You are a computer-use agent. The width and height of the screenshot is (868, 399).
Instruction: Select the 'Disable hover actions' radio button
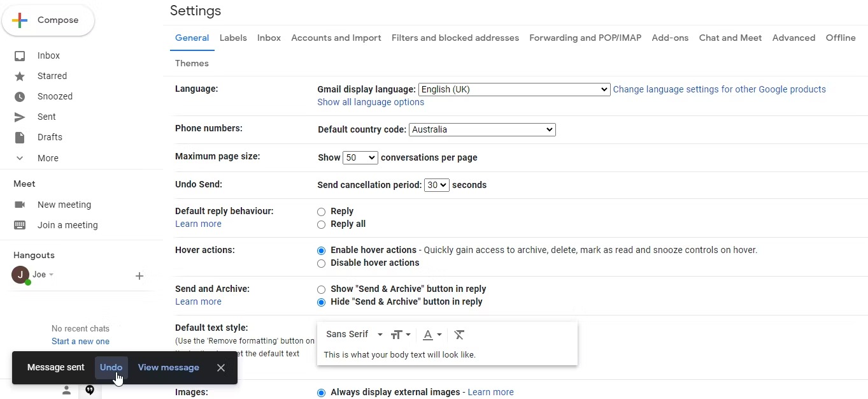pyautogui.click(x=322, y=263)
